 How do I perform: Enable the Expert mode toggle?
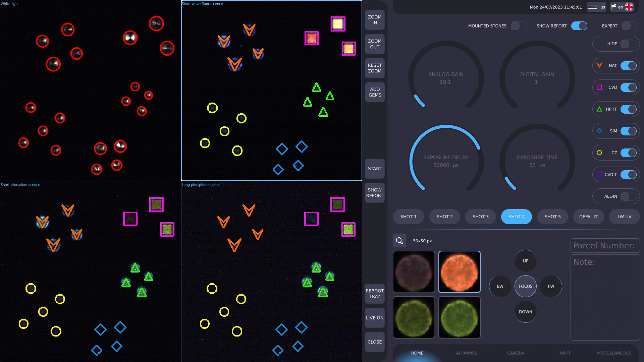tap(629, 26)
